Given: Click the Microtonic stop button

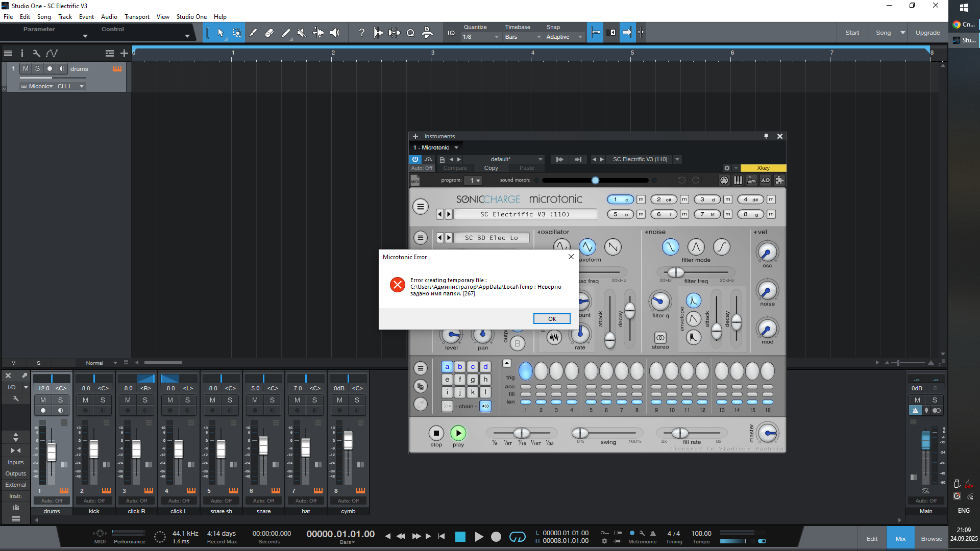Looking at the screenshot, I should (436, 433).
